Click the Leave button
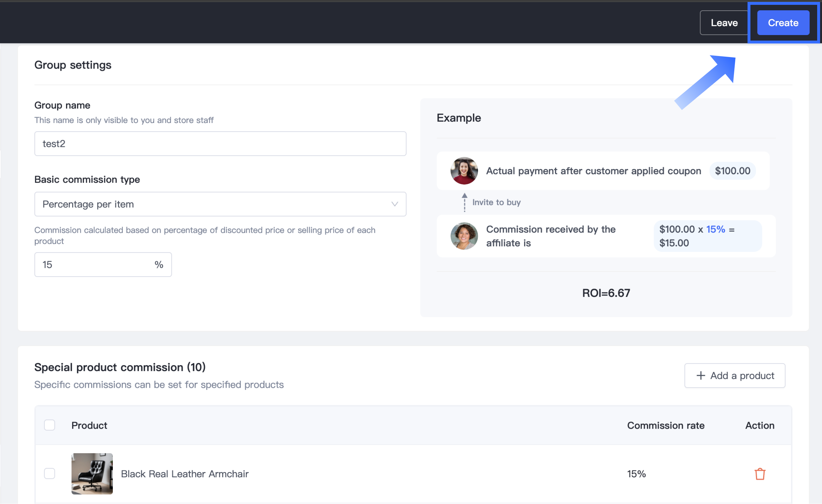Image resolution: width=822 pixels, height=504 pixels. (724, 23)
